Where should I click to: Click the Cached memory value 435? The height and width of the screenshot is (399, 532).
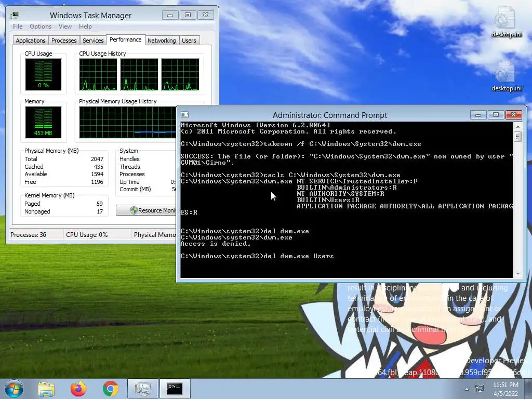[98, 167]
